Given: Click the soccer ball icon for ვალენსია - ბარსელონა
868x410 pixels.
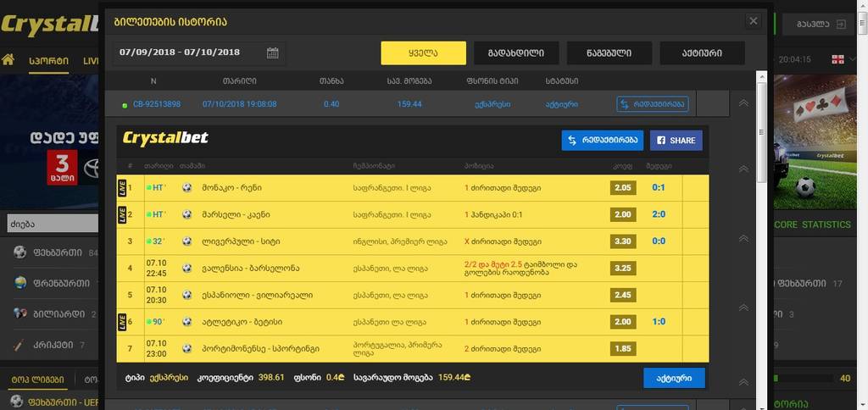Looking at the screenshot, I should pos(187,269).
